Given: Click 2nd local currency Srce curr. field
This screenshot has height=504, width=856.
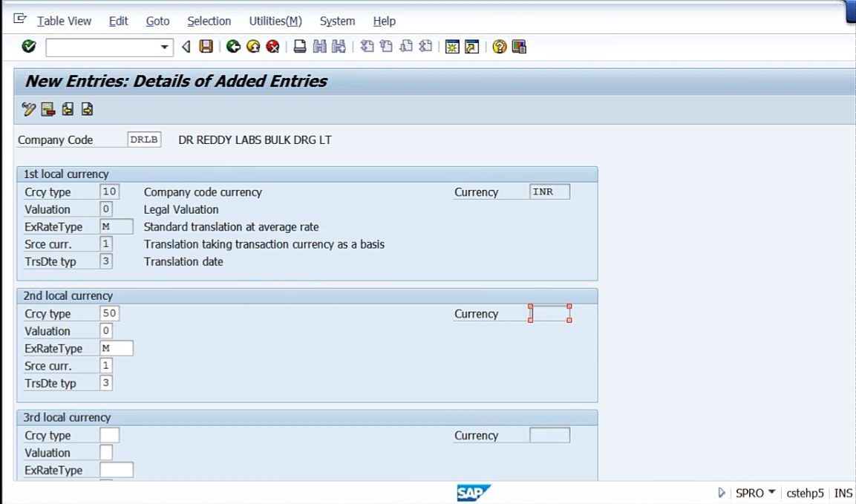Looking at the screenshot, I should (106, 366).
